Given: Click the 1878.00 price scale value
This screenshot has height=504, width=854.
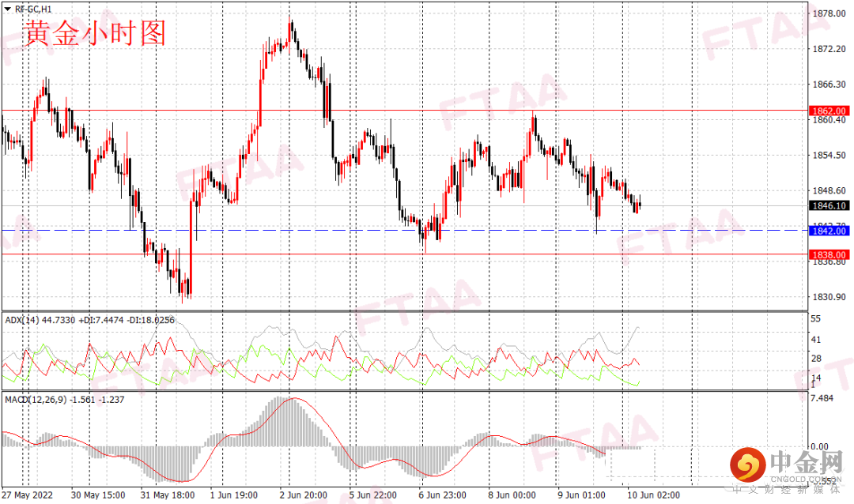Looking at the screenshot, I should click(829, 13).
